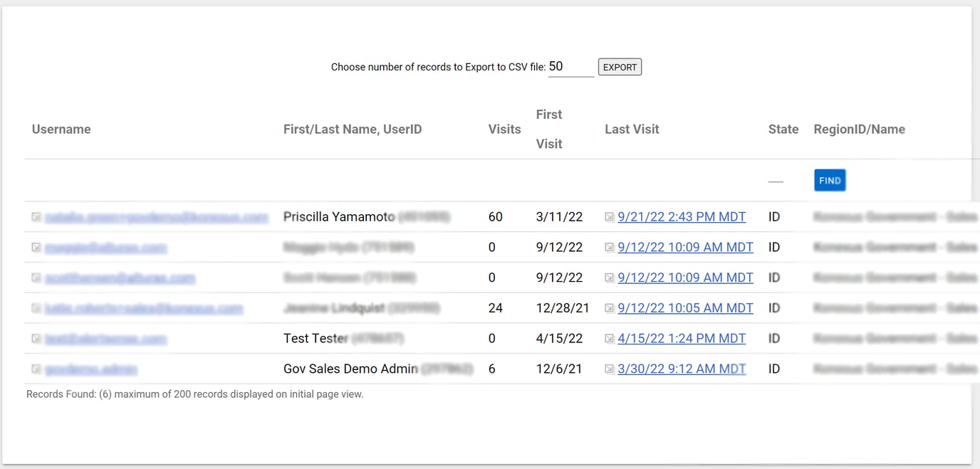This screenshot has width=980, height=469.
Task: Click the Visits column header
Action: [504, 129]
